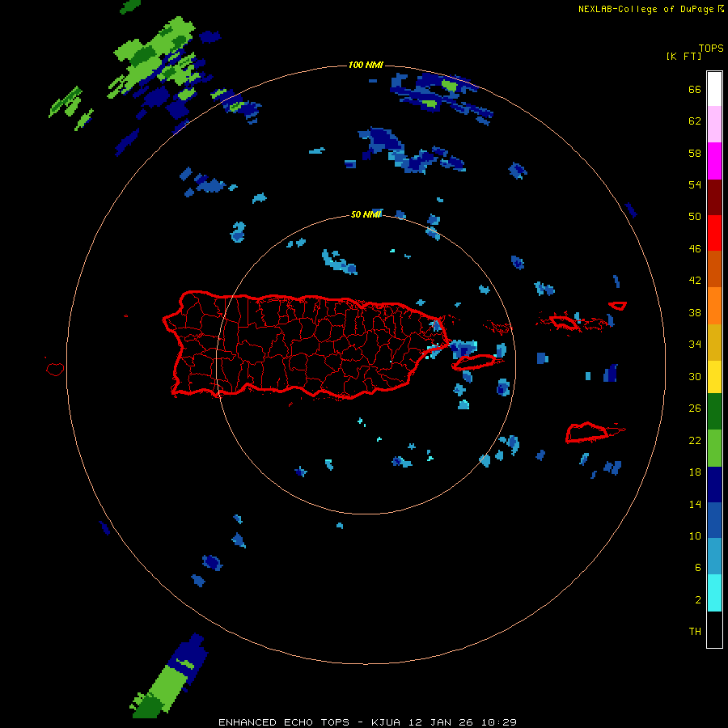728x728 pixels.
Task: Click the dark red (maroon) legend swatch
Action: tap(714, 197)
